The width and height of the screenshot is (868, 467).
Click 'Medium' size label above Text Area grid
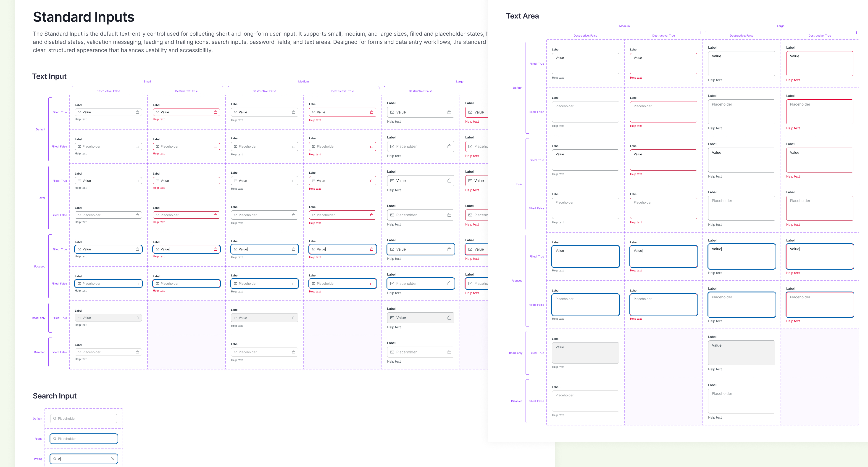624,26
